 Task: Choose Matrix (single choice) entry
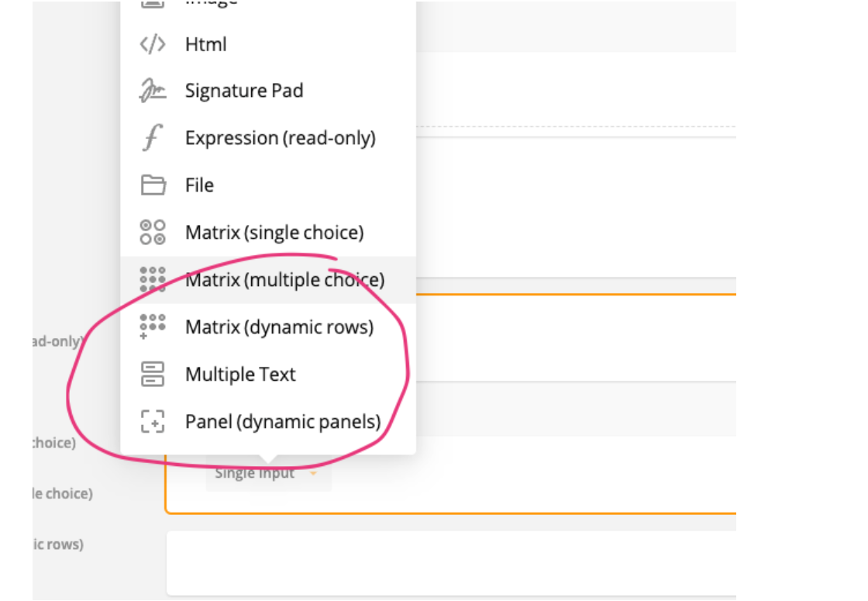click(268, 232)
